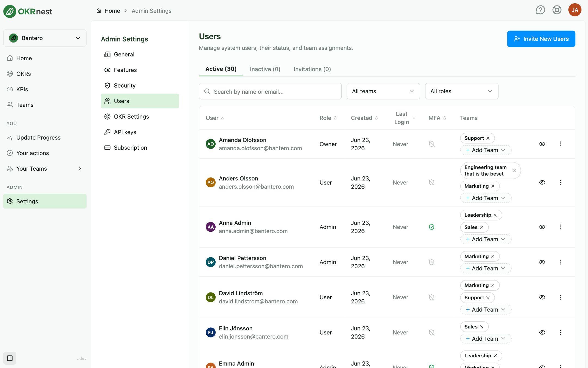Remove Support team from Amanda Olofsson
This screenshot has width=588, height=368.
click(488, 138)
